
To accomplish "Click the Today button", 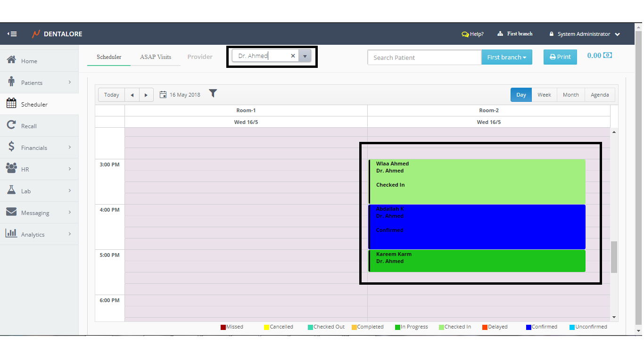I will pyautogui.click(x=112, y=95).
